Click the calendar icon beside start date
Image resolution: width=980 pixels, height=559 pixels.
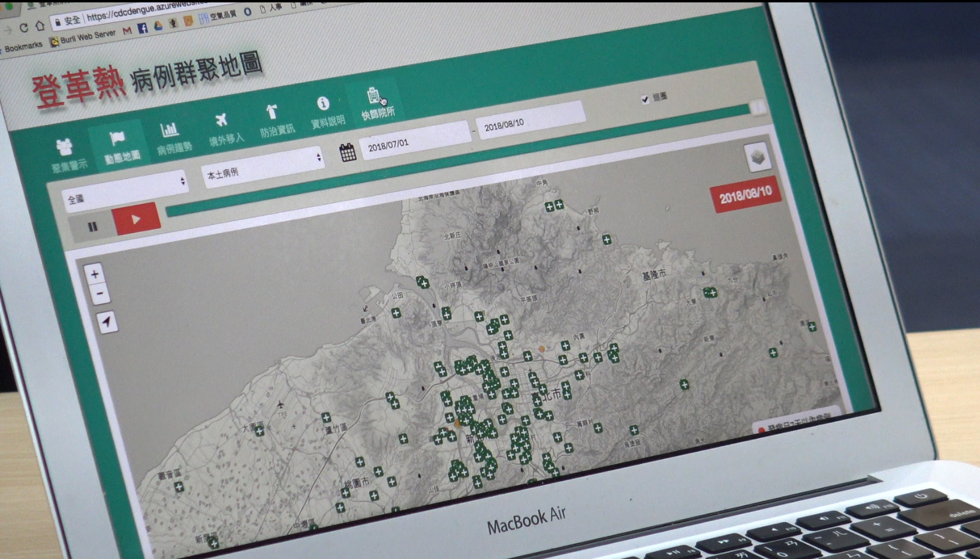coord(348,153)
